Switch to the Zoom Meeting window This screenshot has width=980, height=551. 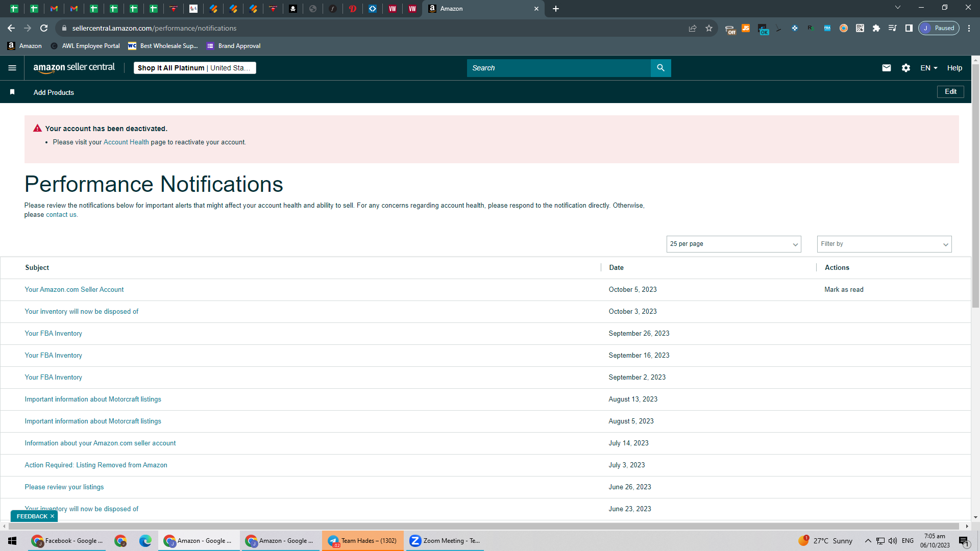[x=445, y=541]
